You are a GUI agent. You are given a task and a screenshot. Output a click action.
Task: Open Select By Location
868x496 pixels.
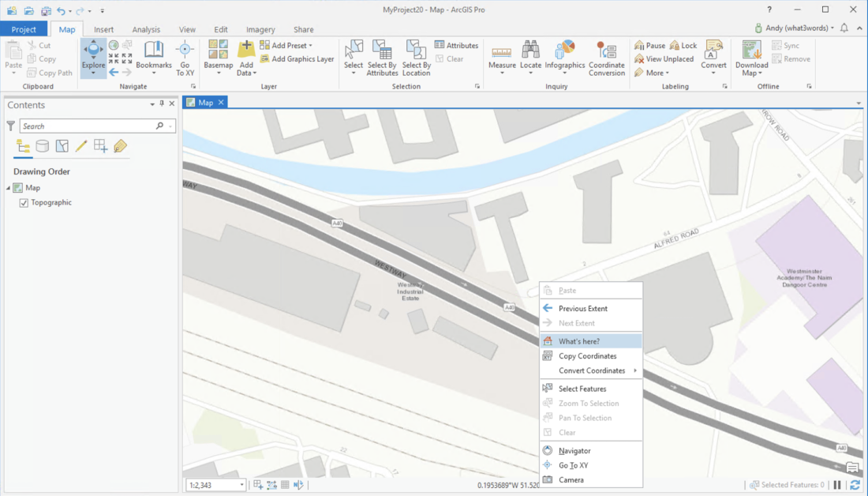pyautogui.click(x=416, y=58)
